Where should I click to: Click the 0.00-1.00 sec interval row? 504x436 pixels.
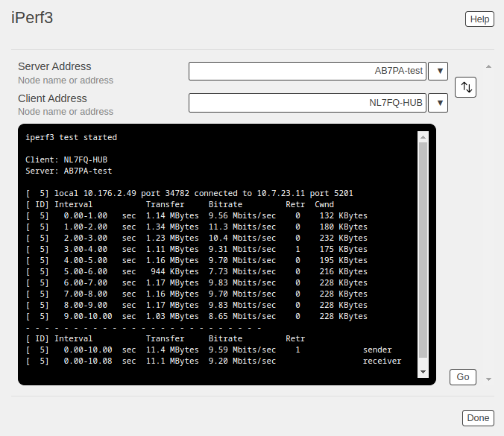[196, 215]
